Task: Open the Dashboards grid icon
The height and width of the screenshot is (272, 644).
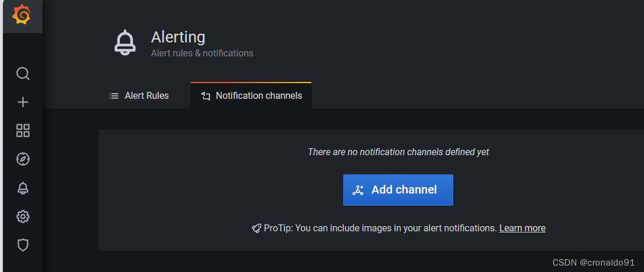Action: 23,131
